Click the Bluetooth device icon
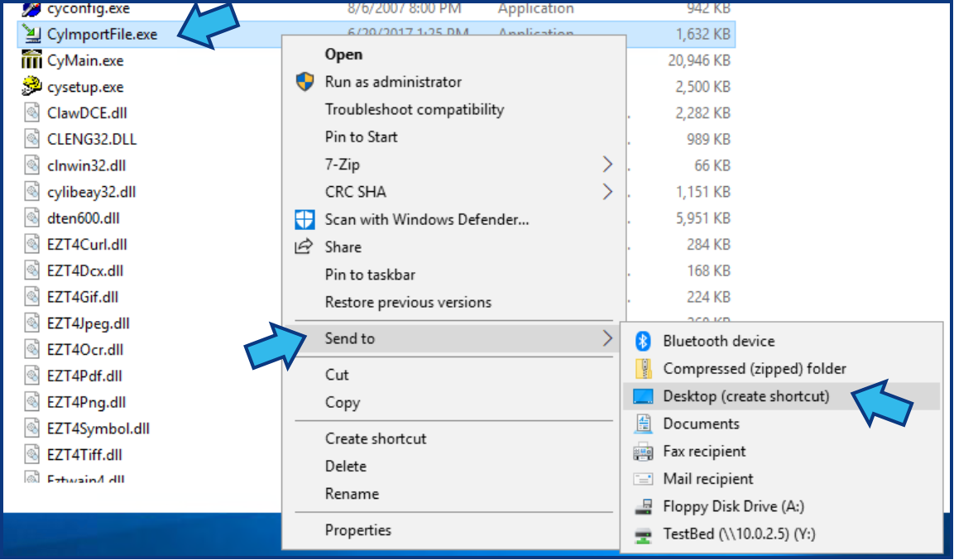 (643, 341)
